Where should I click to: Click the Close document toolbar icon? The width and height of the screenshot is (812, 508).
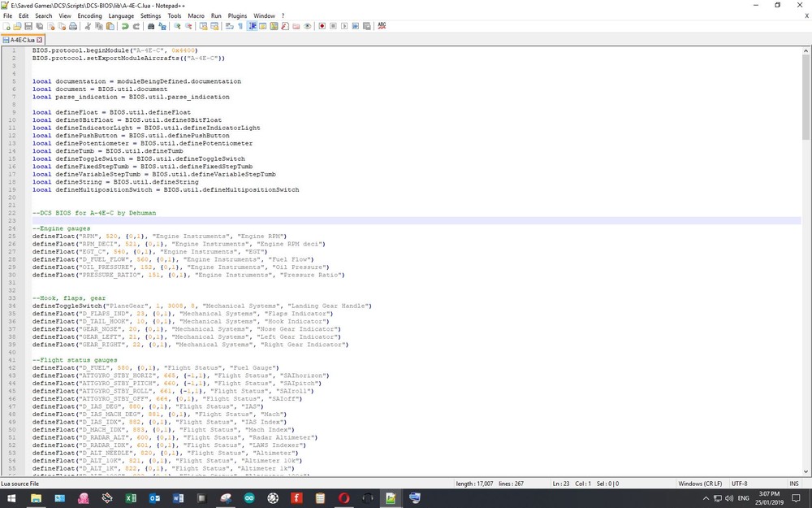coord(50,26)
